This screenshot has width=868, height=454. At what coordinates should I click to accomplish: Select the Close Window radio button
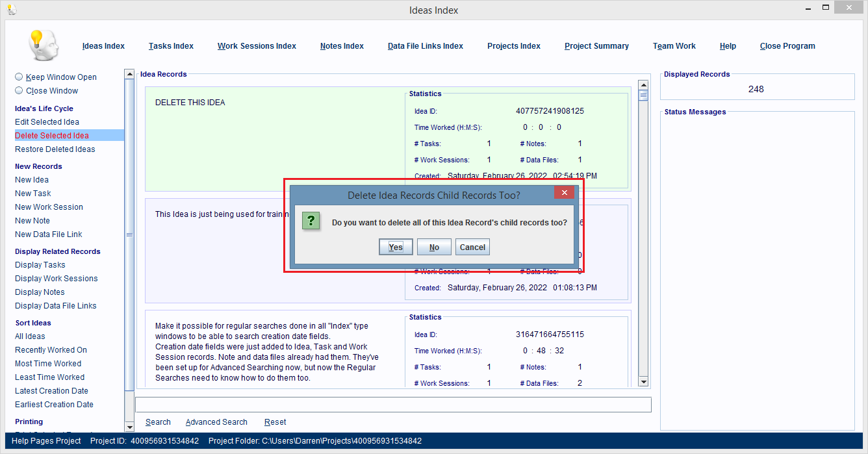tap(19, 90)
